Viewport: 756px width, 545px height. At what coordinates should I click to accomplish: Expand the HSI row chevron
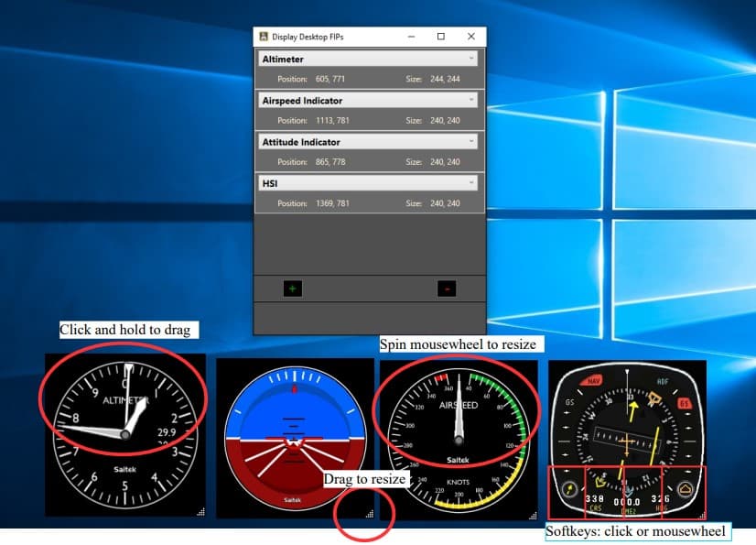(x=471, y=183)
